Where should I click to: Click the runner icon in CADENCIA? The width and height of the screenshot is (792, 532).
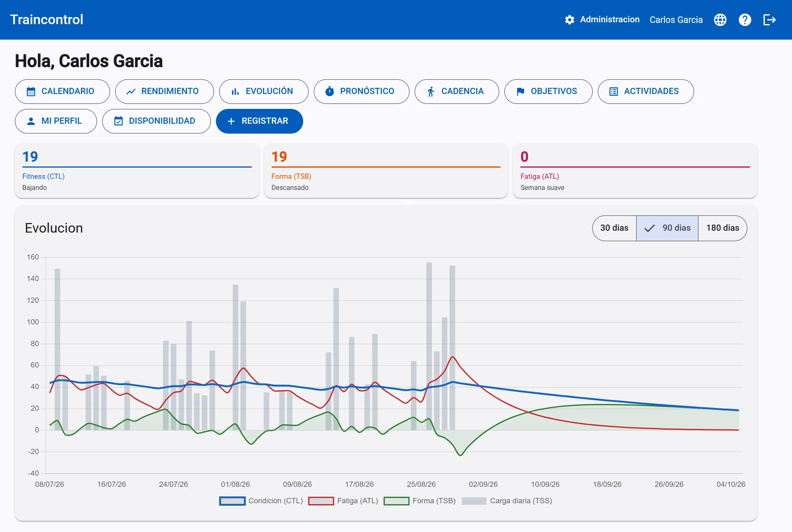(431, 92)
